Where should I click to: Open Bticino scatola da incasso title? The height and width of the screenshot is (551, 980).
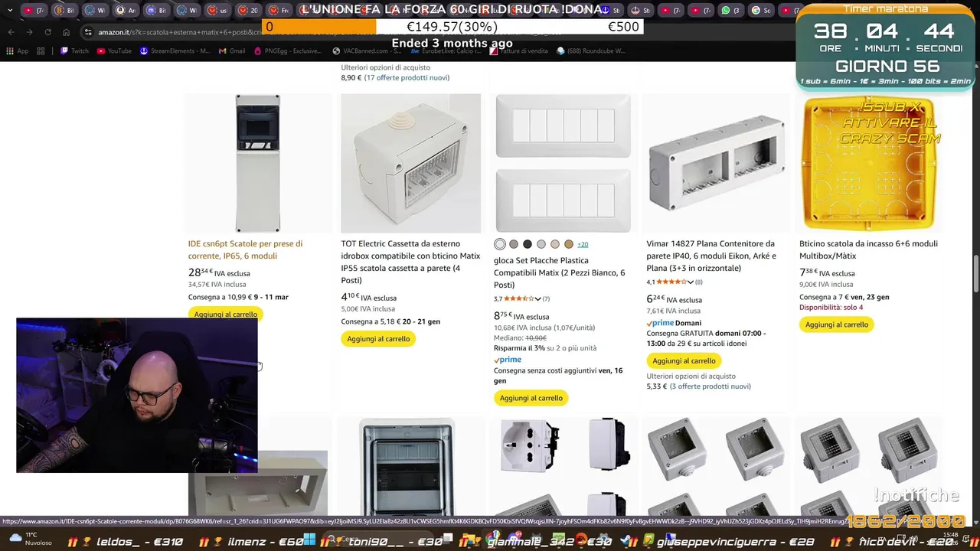(x=868, y=249)
